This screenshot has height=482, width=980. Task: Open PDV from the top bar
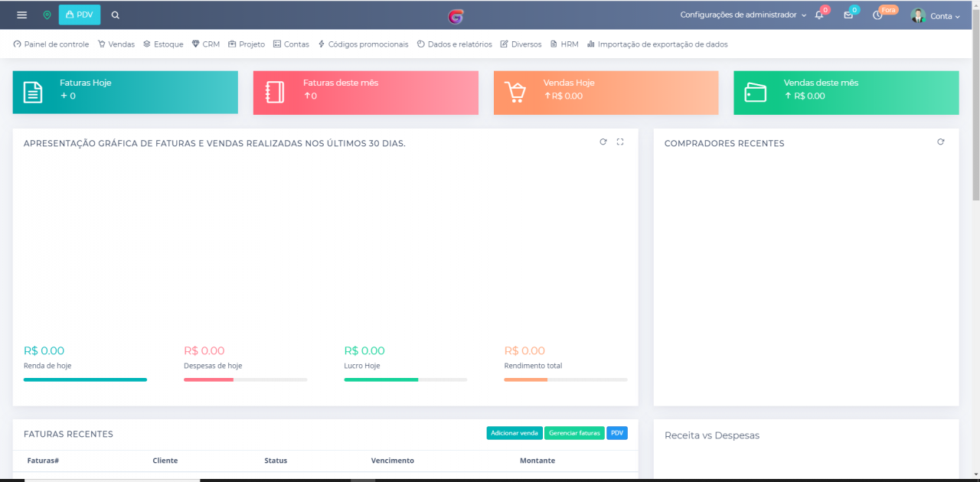tap(80, 15)
